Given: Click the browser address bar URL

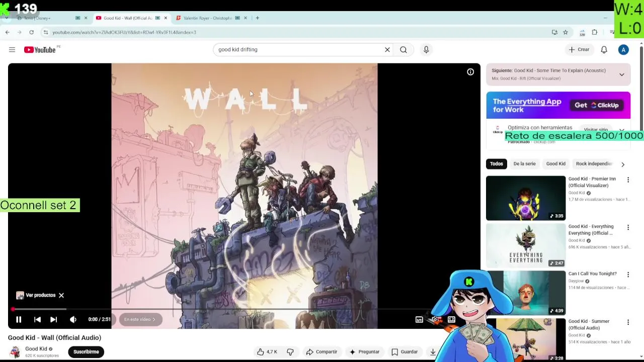Looking at the screenshot, I should (124, 32).
